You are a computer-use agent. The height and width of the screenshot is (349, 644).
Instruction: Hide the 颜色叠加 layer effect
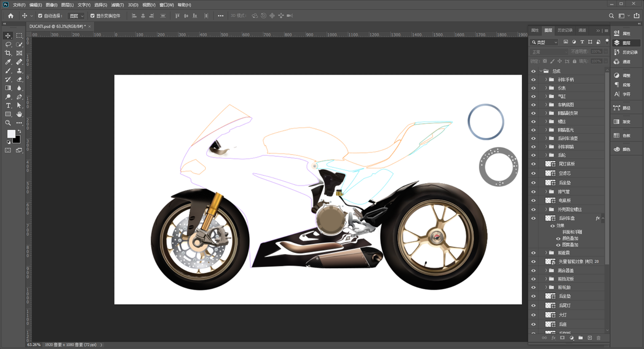click(x=558, y=238)
